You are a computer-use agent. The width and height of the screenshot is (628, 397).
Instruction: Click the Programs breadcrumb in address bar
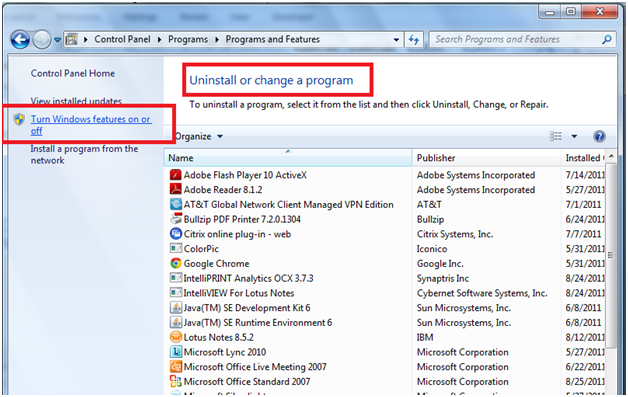[188, 39]
